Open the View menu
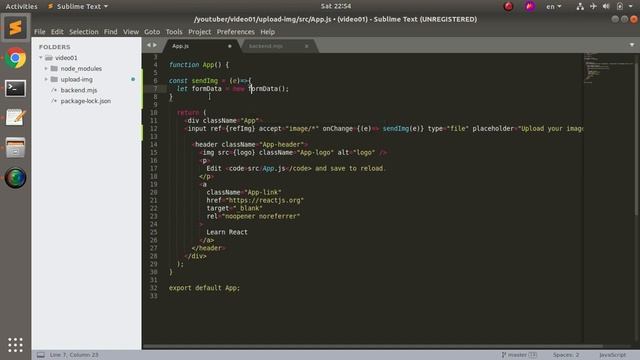The image size is (640, 360). (131, 32)
